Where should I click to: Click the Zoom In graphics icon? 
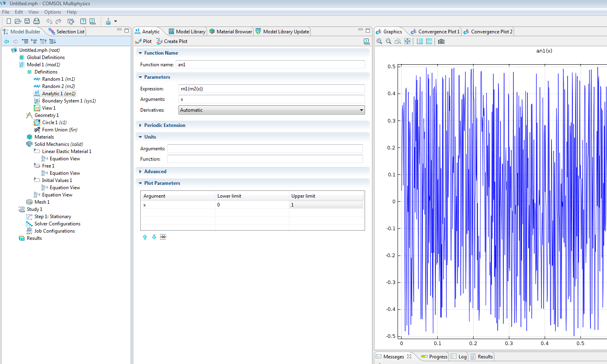pos(379,41)
